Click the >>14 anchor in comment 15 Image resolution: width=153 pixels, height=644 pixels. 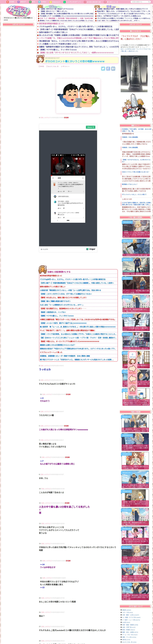tap(42, 564)
